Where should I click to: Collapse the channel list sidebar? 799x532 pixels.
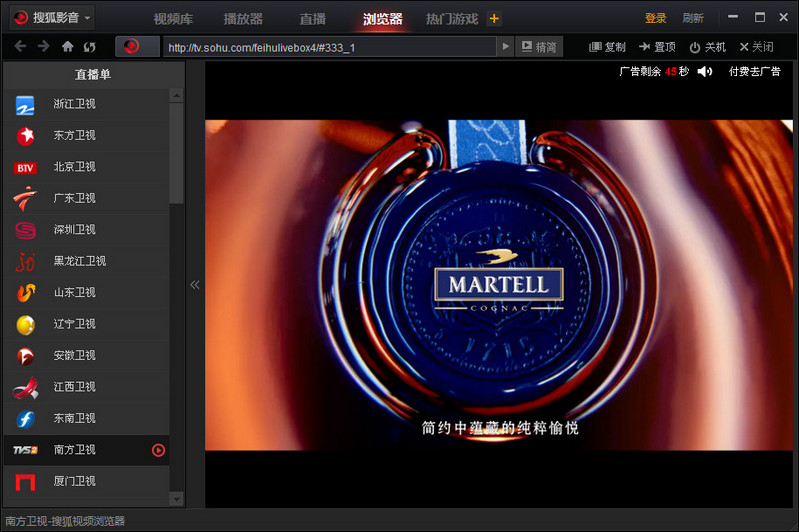click(x=195, y=285)
